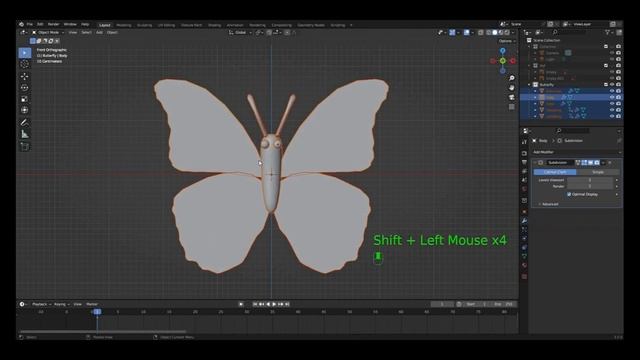Toggle viewport overlays button
This screenshot has height=360, width=640.
click(x=467, y=32)
